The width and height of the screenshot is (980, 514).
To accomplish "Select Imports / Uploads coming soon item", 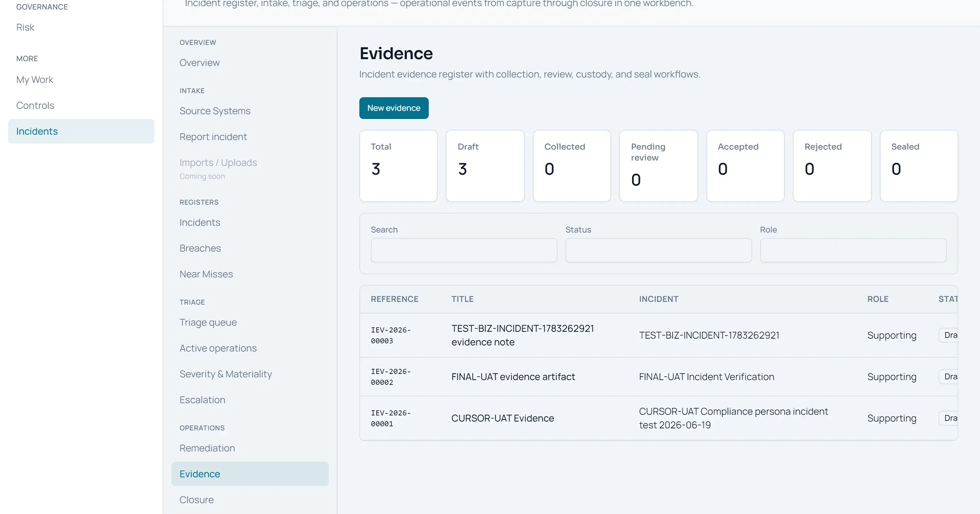I will click(x=218, y=168).
